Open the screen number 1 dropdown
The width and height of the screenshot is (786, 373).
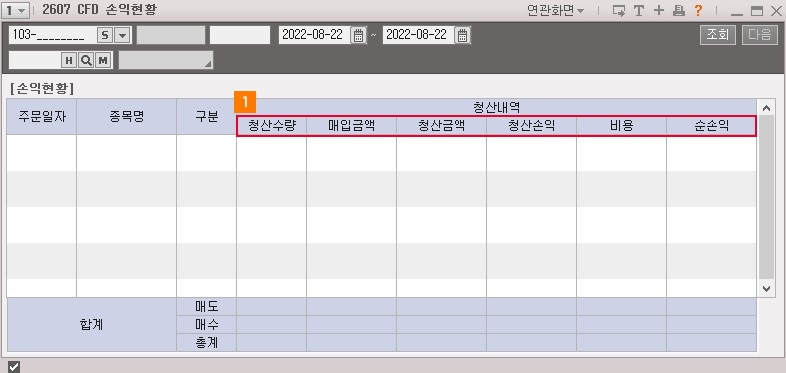pos(17,10)
